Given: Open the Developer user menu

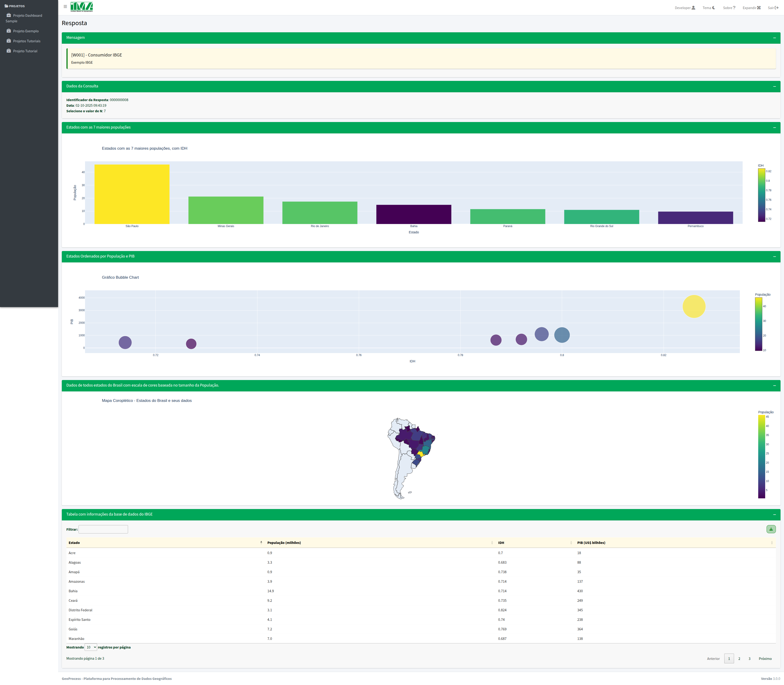Looking at the screenshot, I should 685,8.
